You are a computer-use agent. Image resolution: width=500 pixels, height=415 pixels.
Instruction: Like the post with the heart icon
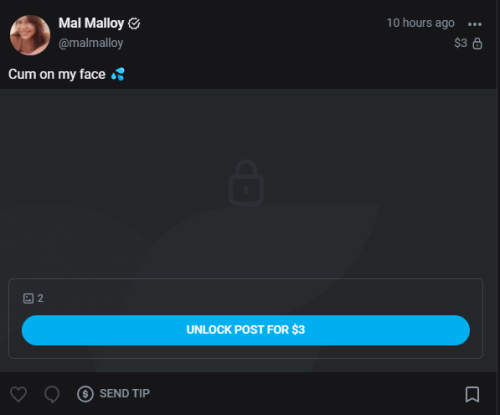pyautogui.click(x=18, y=394)
